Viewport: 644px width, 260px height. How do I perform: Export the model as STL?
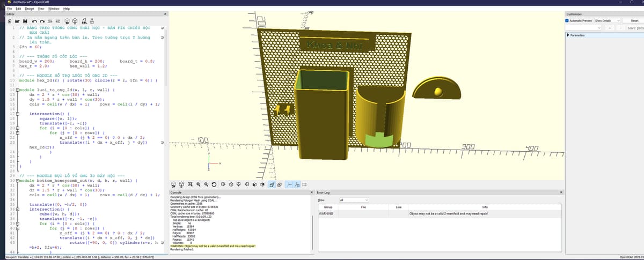pyautogui.click(x=84, y=21)
